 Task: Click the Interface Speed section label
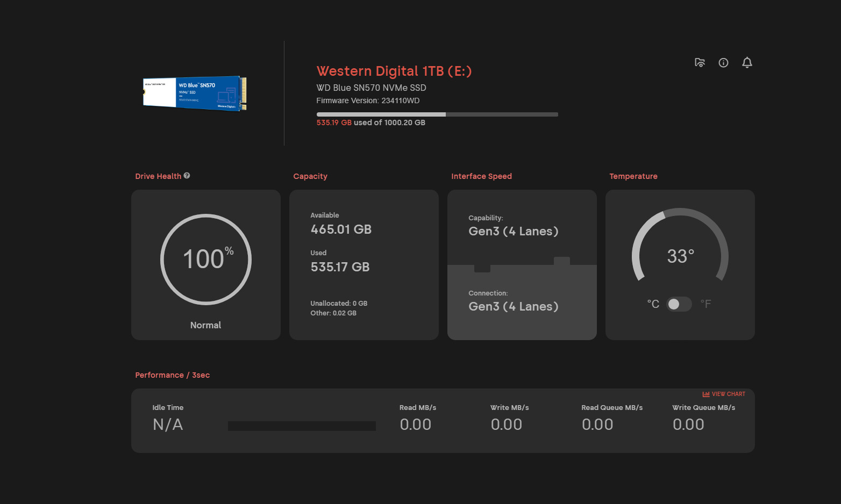pos(481,176)
